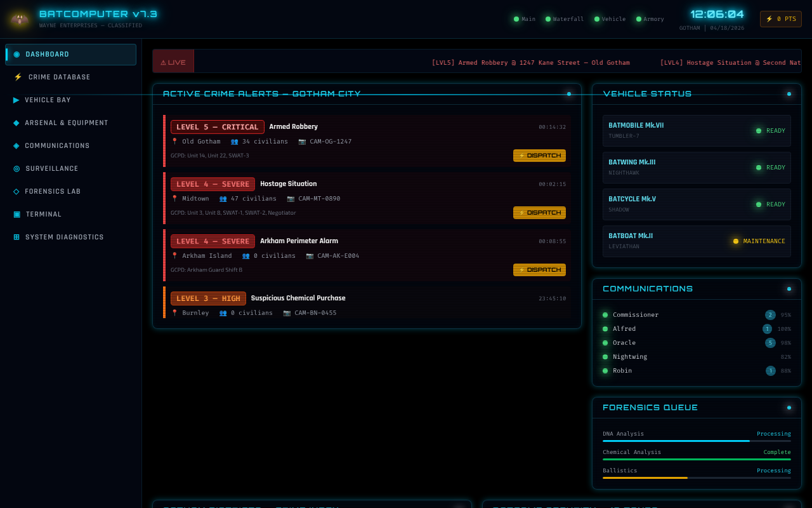The height and width of the screenshot is (508, 812).
Task: Open the Forensics Lab section
Action: tap(71, 191)
